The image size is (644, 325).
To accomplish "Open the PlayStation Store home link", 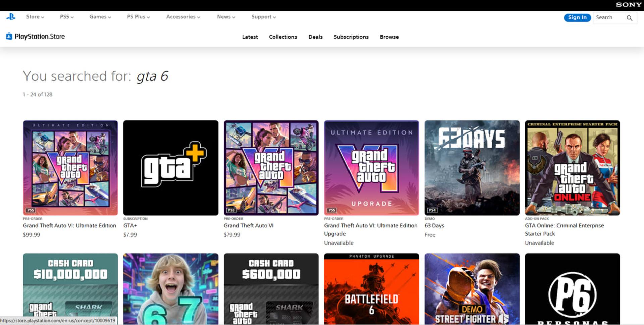I will click(36, 36).
